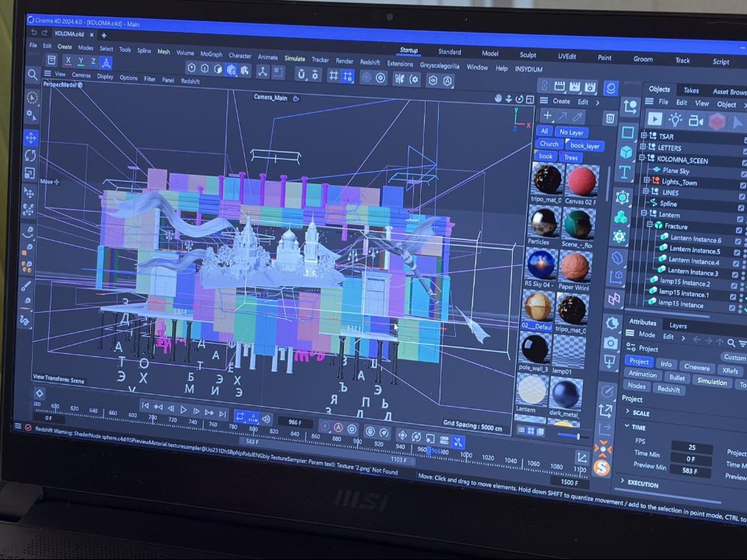Filter materials by book_layer

[x=584, y=145]
